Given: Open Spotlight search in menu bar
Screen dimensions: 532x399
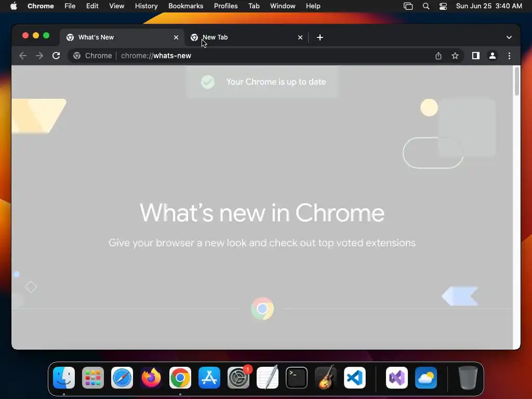Looking at the screenshot, I should [426, 6].
